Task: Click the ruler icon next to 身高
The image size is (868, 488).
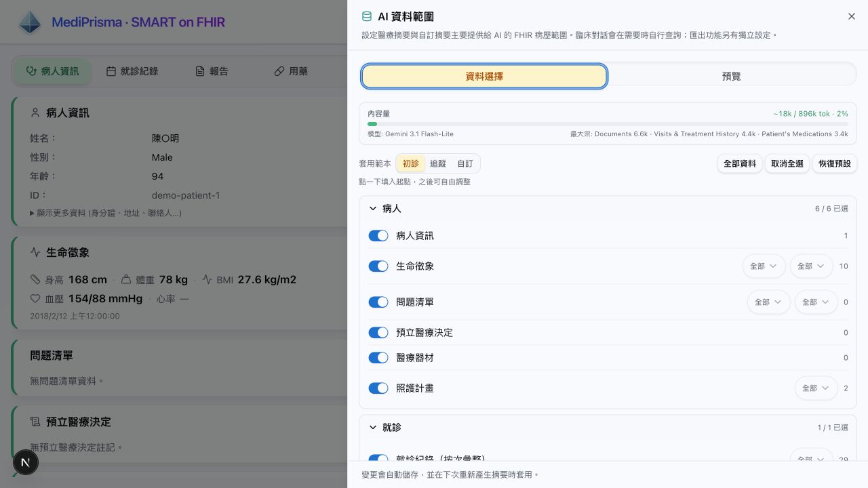Action: coord(35,280)
